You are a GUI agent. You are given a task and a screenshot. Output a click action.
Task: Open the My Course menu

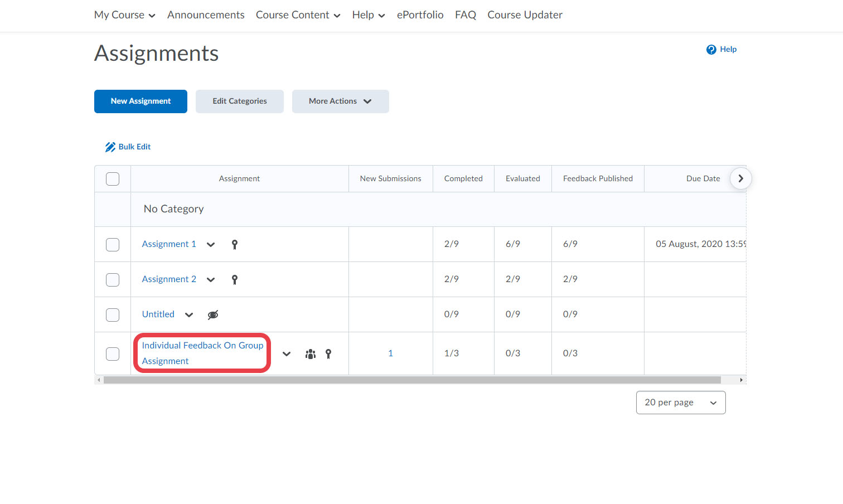[124, 15]
